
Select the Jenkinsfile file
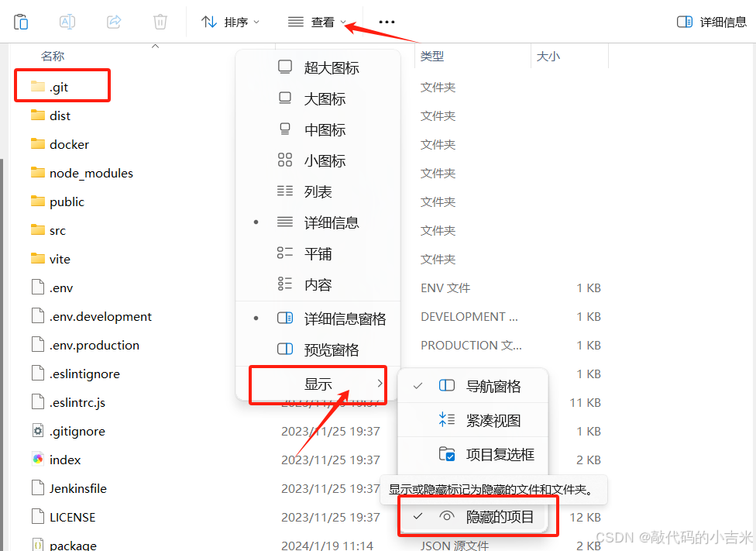click(x=68, y=489)
